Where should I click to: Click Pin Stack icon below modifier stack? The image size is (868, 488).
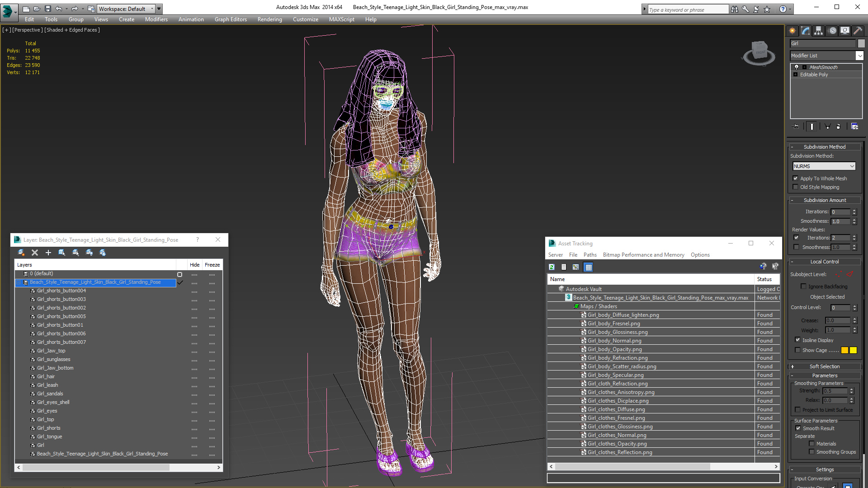click(x=796, y=127)
